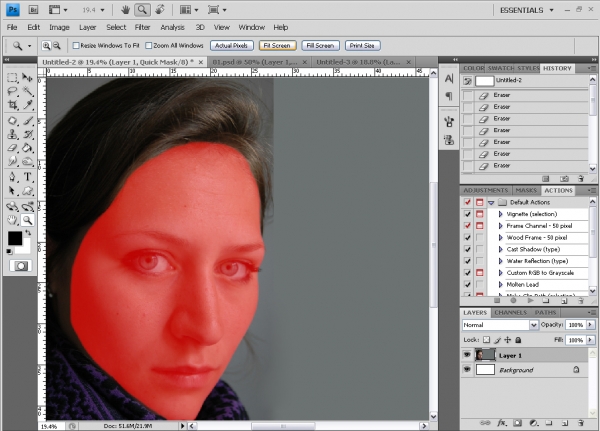Image resolution: width=600 pixels, height=431 pixels.
Task: Switch to the Swatches tab
Action: click(x=501, y=68)
